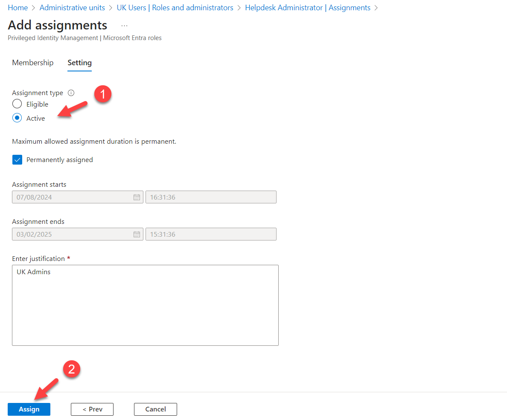Switch to the Membership tab
The height and width of the screenshot is (420, 507).
pyautogui.click(x=32, y=63)
